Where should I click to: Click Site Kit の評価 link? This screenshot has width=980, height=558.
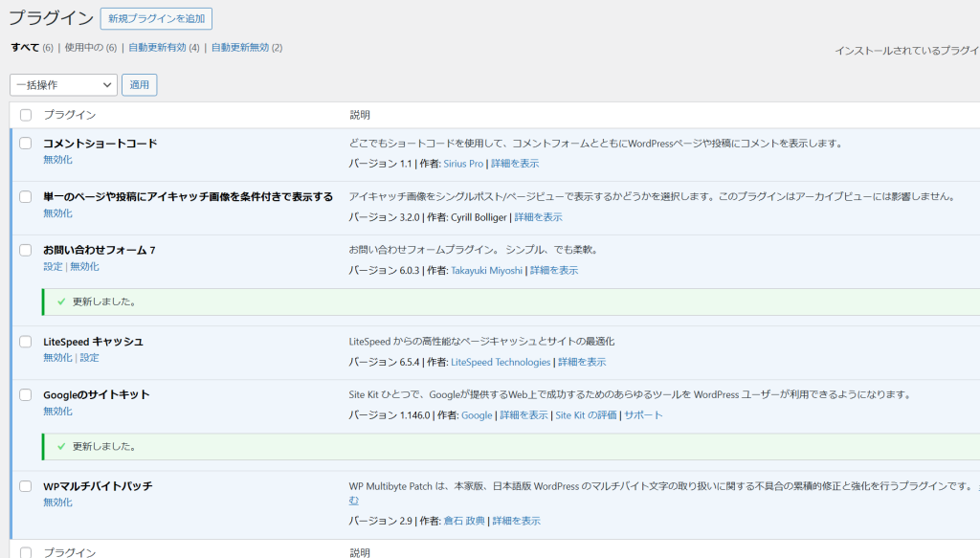point(586,415)
